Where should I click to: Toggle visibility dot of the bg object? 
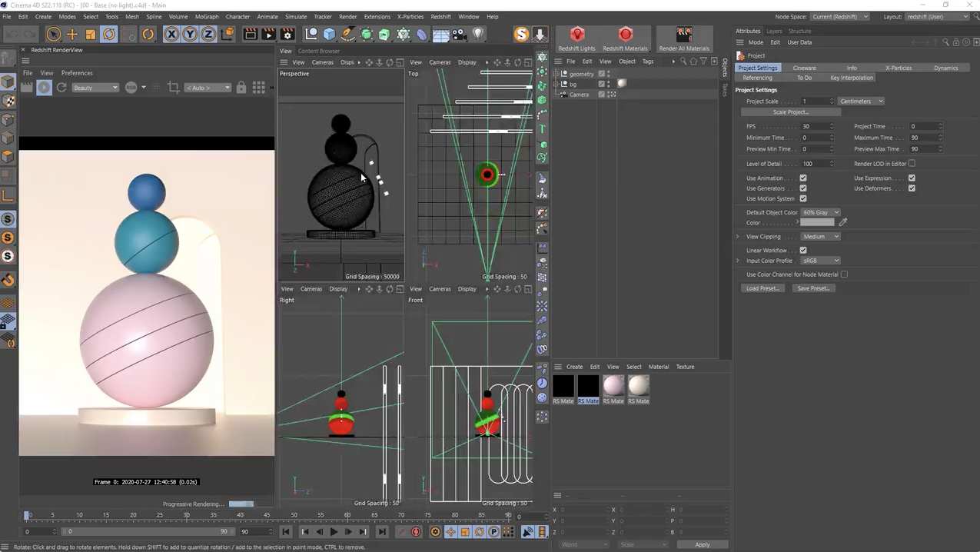point(609,81)
